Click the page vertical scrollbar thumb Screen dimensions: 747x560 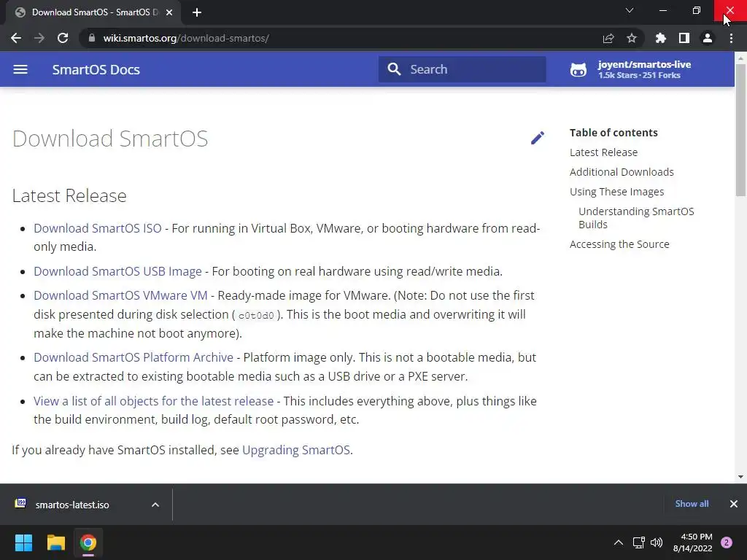click(740, 130)
